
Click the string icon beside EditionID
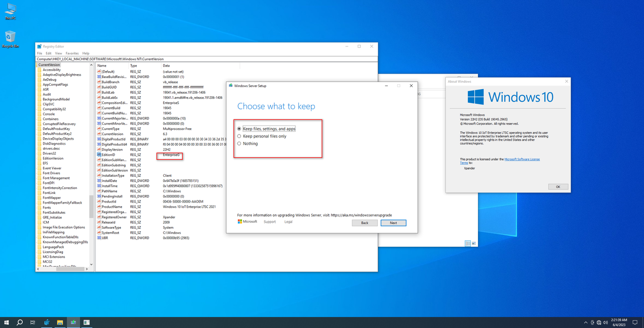99,155
